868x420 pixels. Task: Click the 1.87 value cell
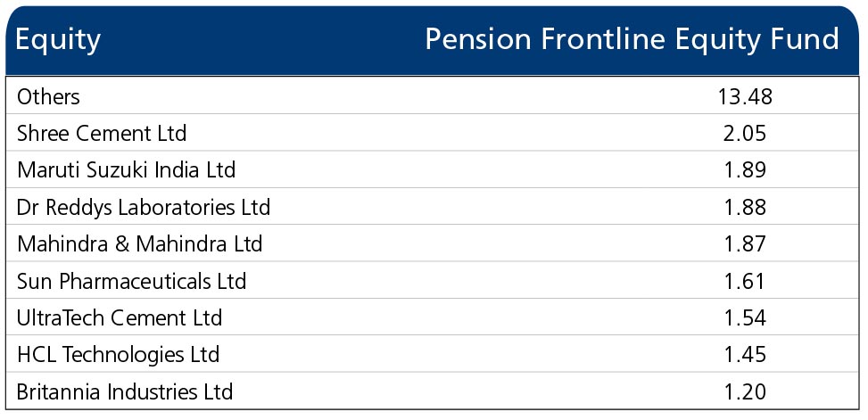click(745, 244)
